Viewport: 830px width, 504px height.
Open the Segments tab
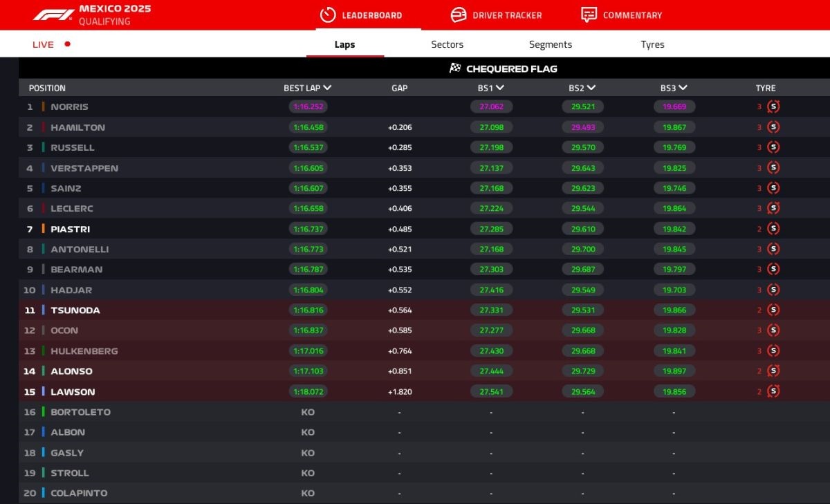pos(550,44)
